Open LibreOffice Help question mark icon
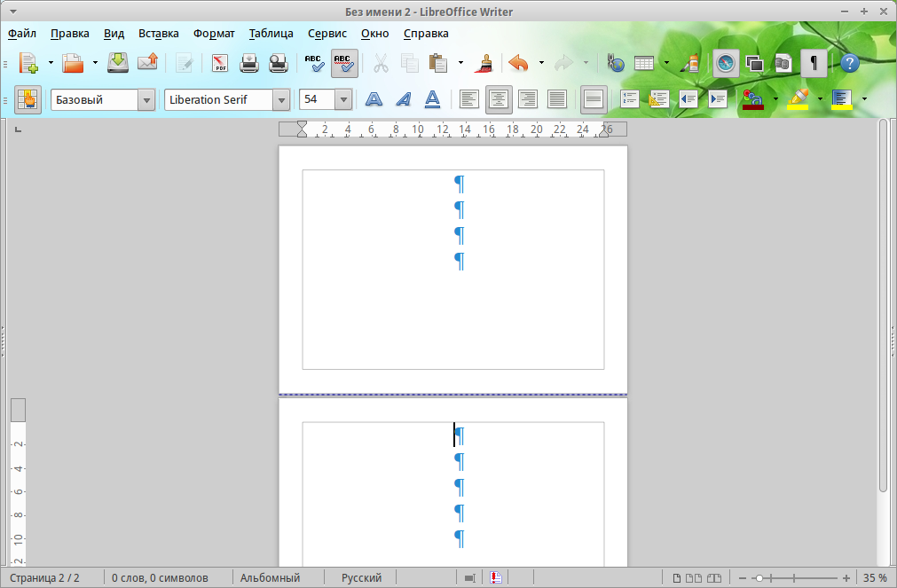The height and width of the screenshot is (588, 897). click(849, 63)
